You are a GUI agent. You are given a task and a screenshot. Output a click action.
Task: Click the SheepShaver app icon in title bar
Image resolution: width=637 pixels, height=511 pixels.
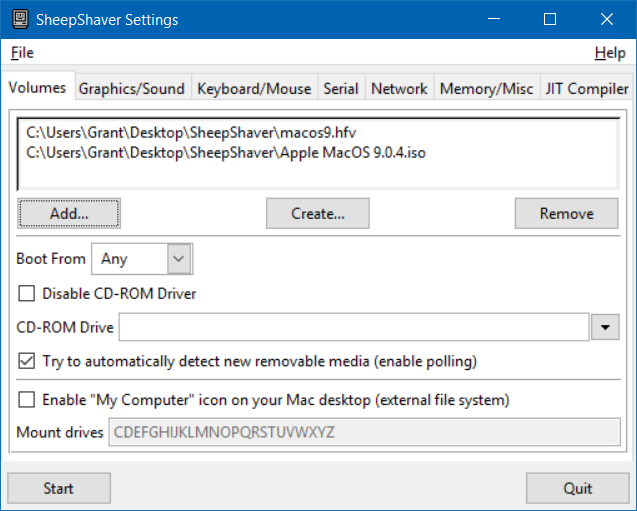click(15, 19)
